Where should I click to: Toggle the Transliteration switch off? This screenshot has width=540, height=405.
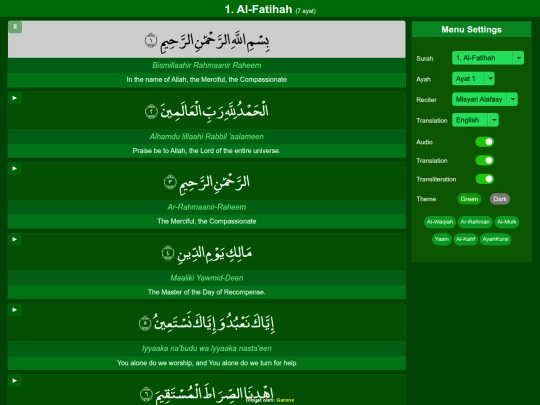[485, 179]
